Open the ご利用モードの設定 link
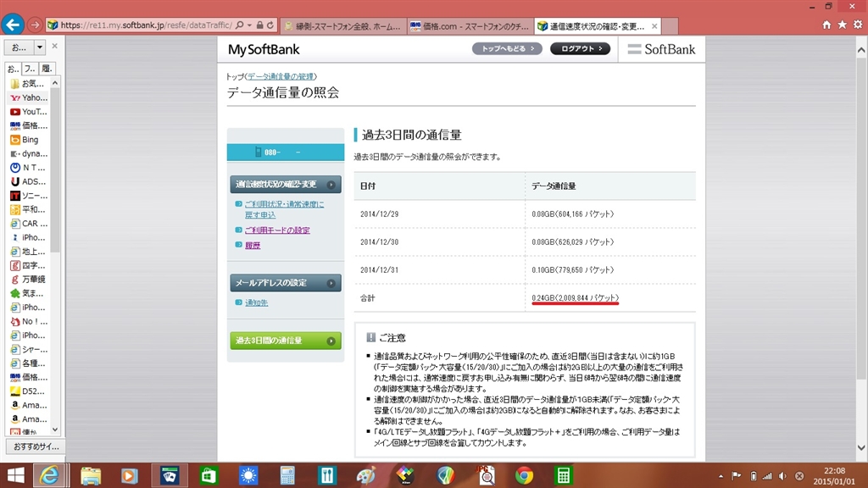Screen dimensions: 868x488 pyautogui.click(x=277, y=230)
